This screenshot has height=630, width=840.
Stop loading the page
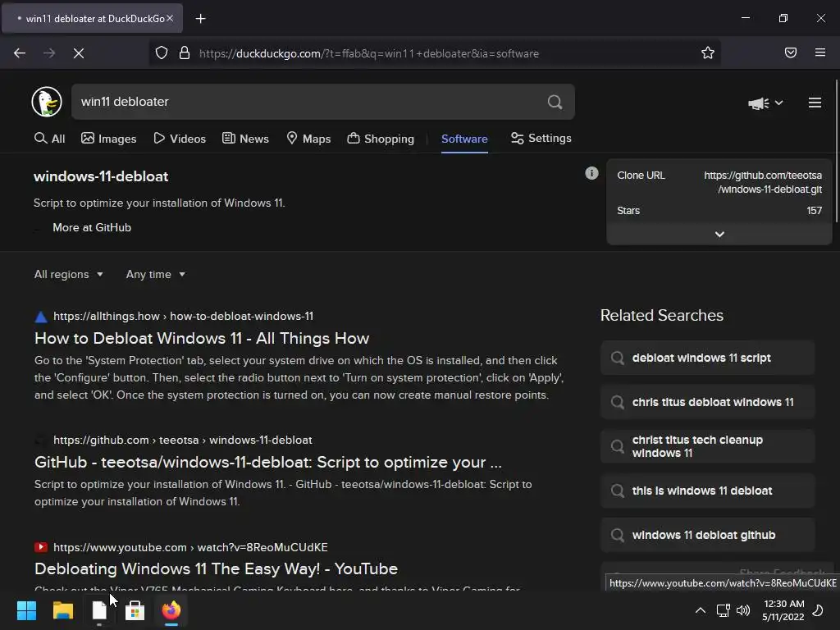coord(79,53)
